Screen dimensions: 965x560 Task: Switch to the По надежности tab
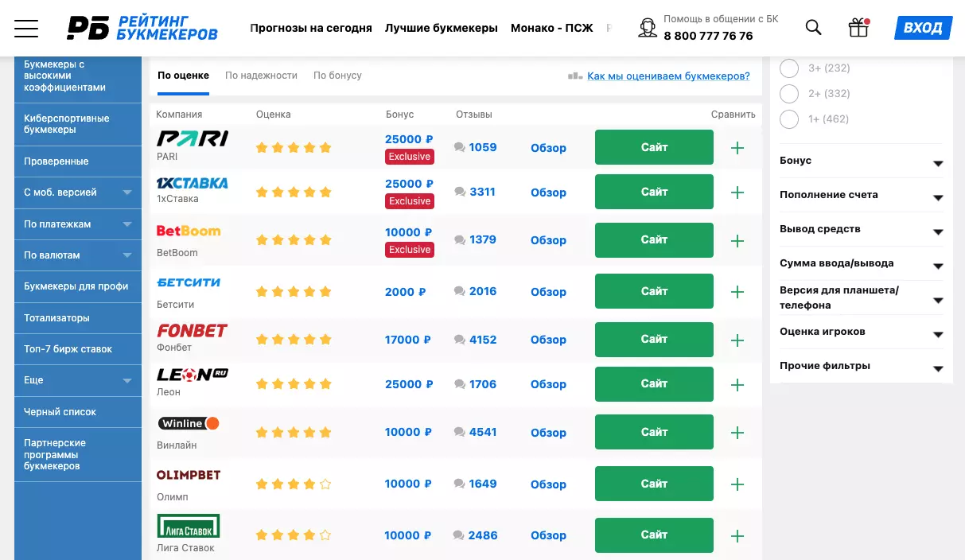[x=261, y=75]
